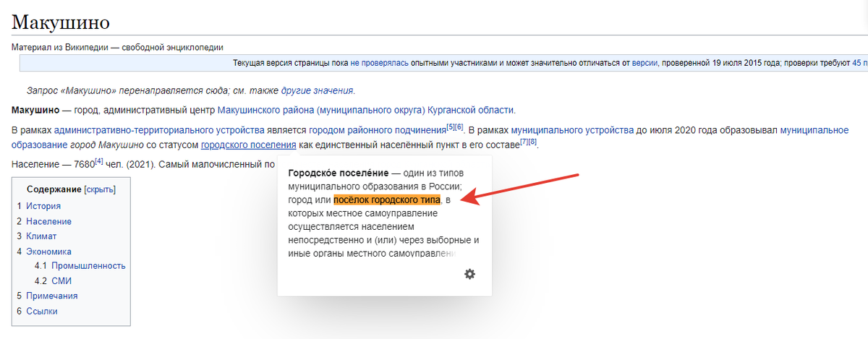The height and width of the screenshot is (339, 868).
Task: Open footnote reference [6]
Action: [459, 127]
